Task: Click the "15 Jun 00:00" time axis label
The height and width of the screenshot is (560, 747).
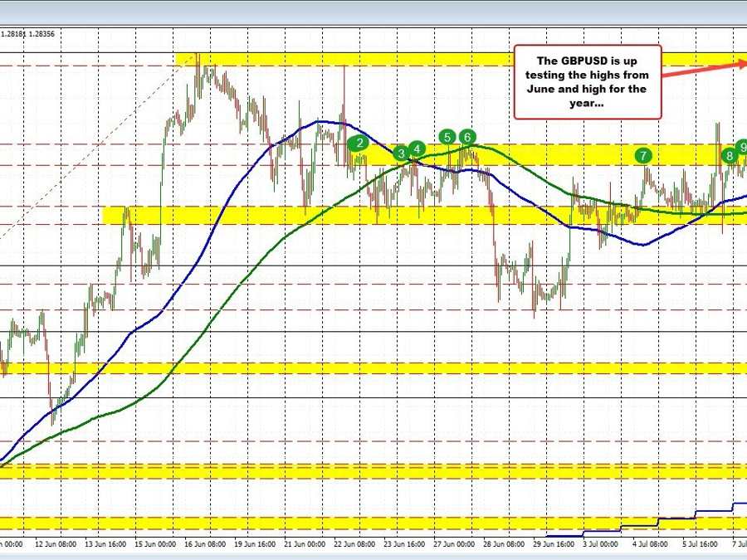Action: (x=155, y=543)
